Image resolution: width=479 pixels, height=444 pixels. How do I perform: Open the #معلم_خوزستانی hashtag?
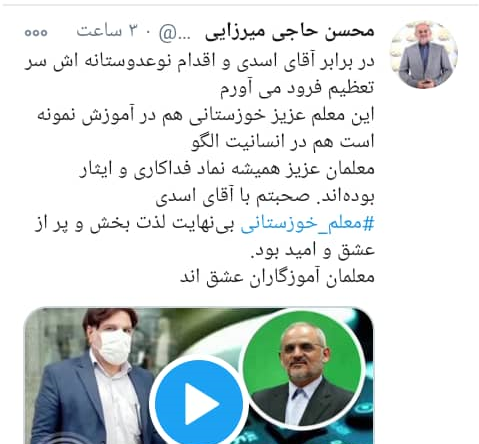[x=307, y=224]
